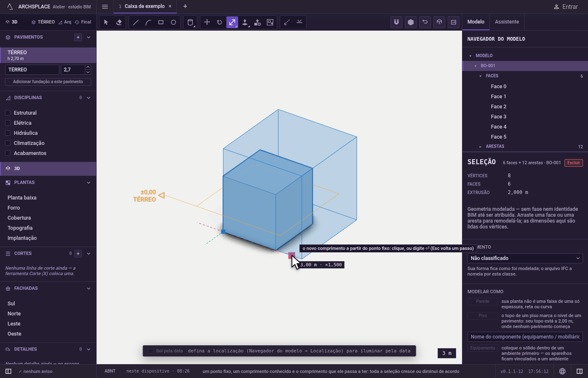This screenshot has height=378, width=588.
Task: Check the Hidráulica discipline
Action: pos(8,133)
